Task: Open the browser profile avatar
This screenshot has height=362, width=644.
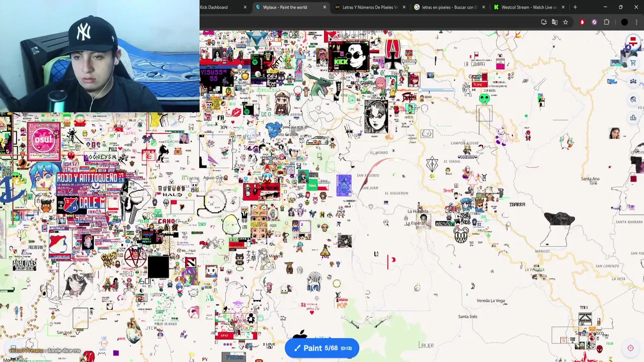Action: (x=624, y=22)
